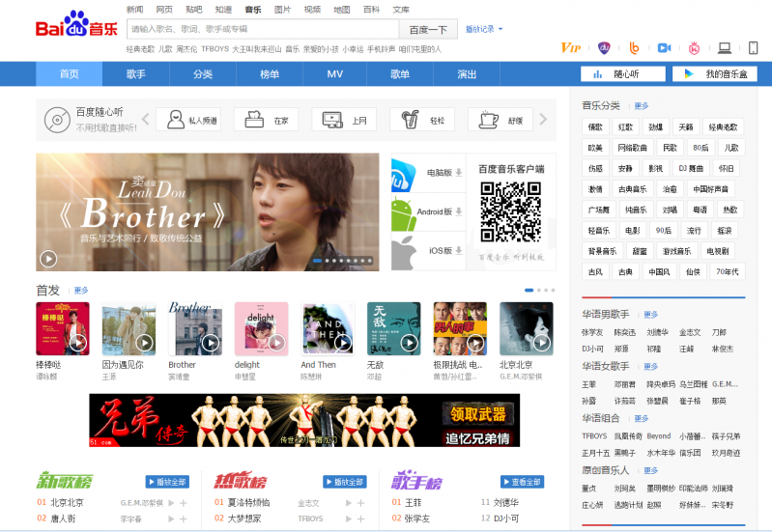Click the pink 'K' karaoke icon
This screenshot has width=772, height=532.
point(694,47)
